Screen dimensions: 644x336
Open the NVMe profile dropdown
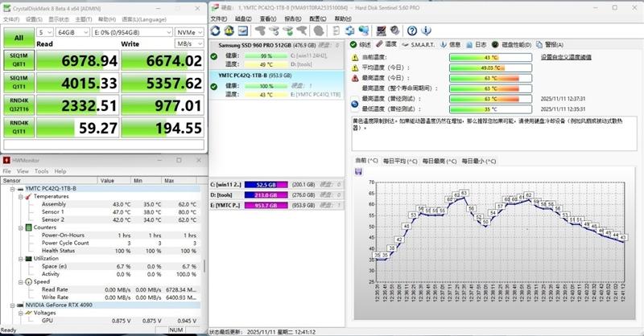pos(191,32)
